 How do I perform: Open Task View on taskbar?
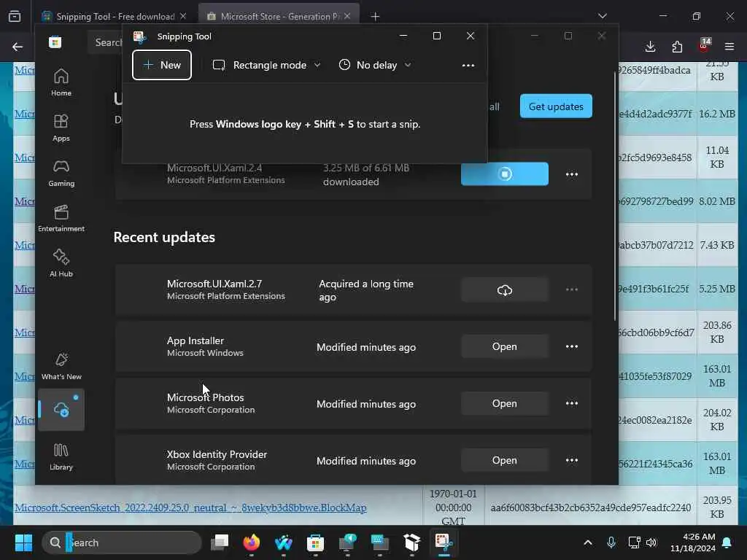click(220, 542)
